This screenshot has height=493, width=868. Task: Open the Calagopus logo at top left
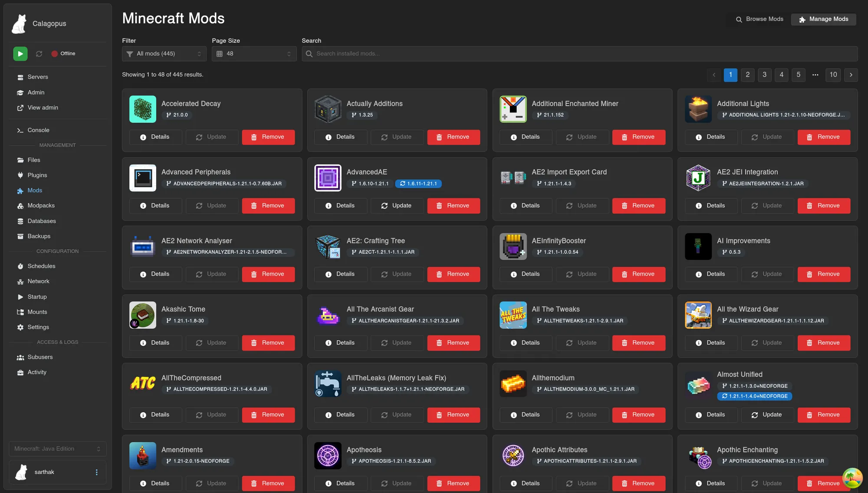coord(19,23)
